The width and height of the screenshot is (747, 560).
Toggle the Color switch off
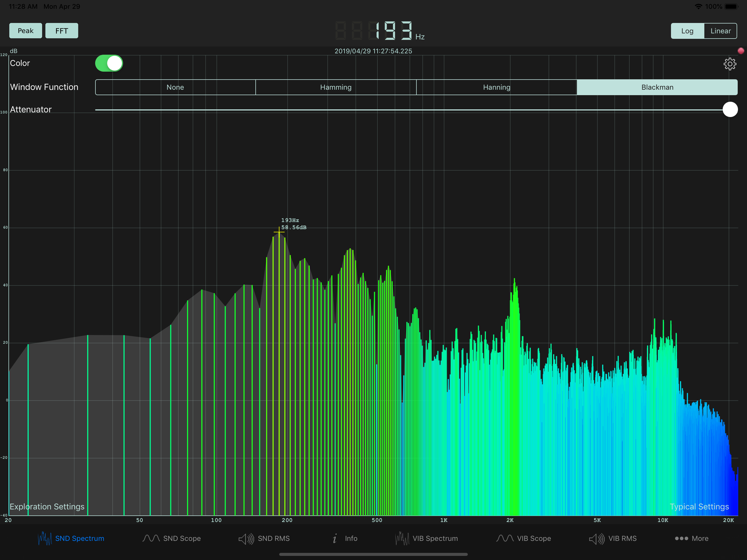109,63
